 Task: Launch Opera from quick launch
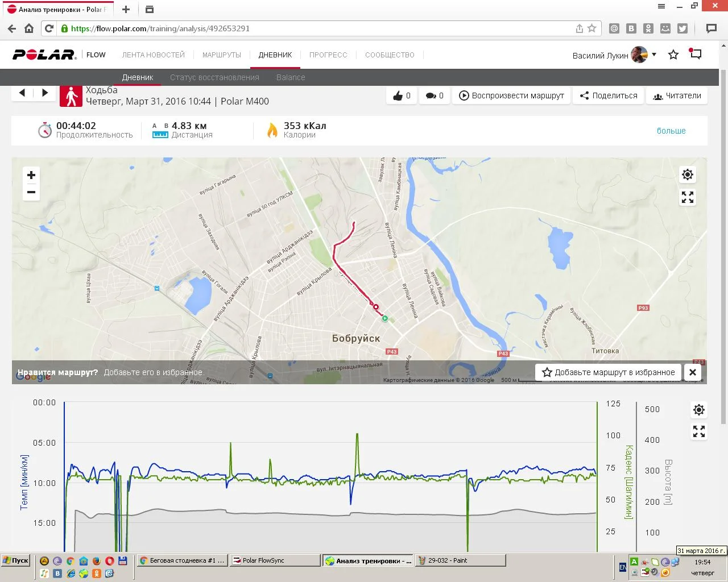[110, 561]
